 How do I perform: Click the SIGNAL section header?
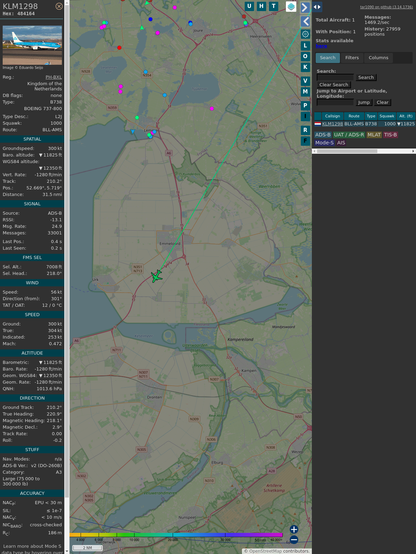pos(32,204)
